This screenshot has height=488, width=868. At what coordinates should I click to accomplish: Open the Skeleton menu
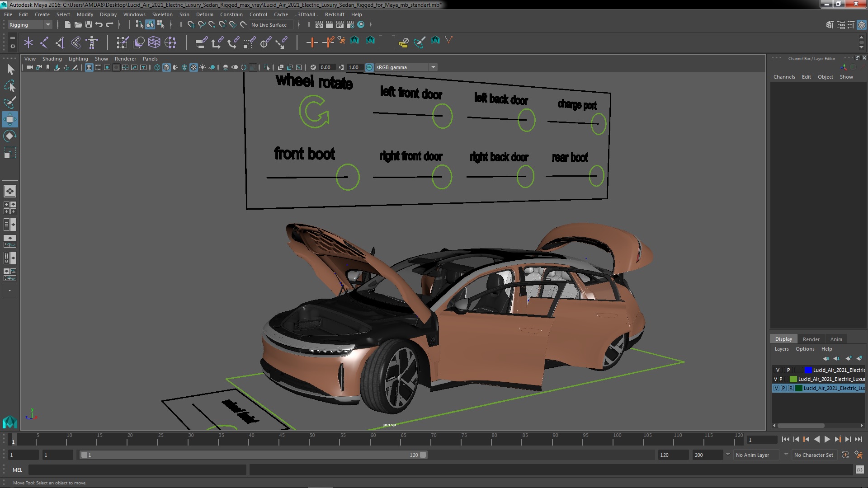162,14
